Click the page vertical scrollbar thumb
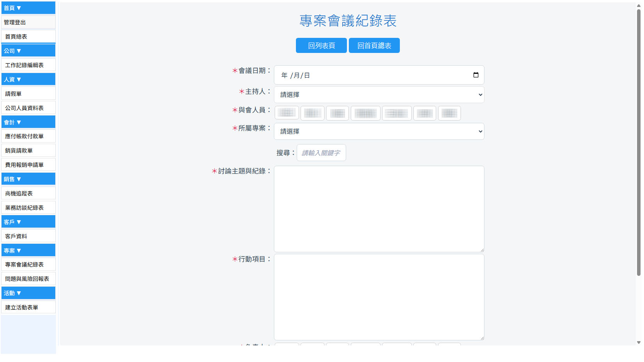 (639, 142)
